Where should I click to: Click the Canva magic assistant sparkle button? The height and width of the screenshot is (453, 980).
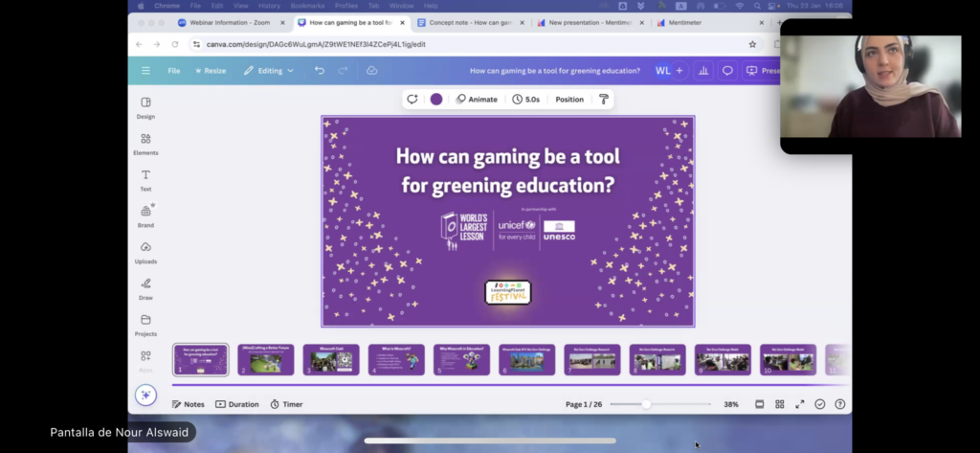[x=145, y=395]
